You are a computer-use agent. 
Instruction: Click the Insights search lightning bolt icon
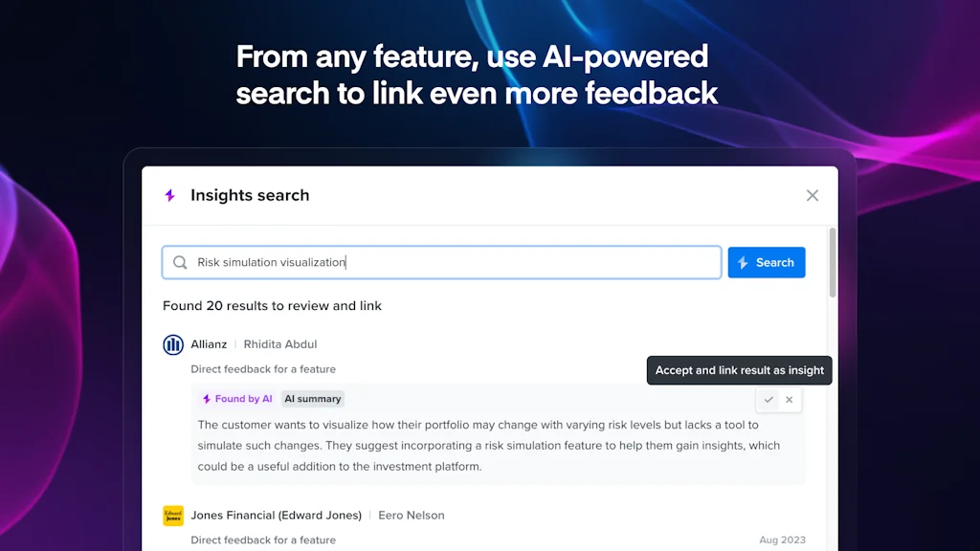(170, 195)
